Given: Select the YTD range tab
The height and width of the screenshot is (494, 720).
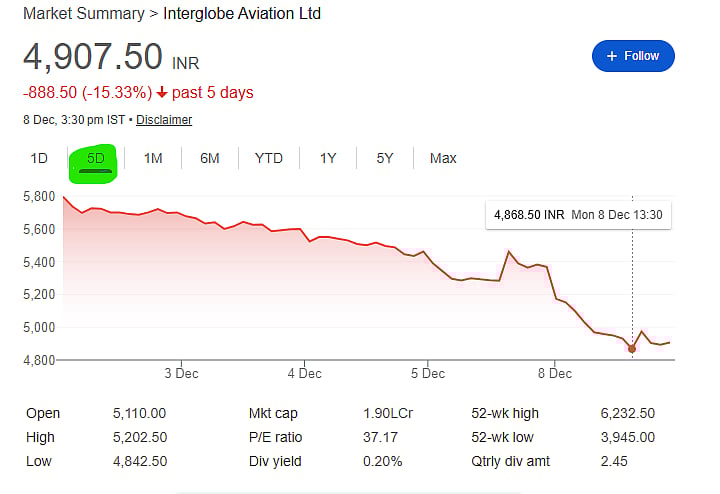Looking at the screenshot, I should (x=269, y=158).
